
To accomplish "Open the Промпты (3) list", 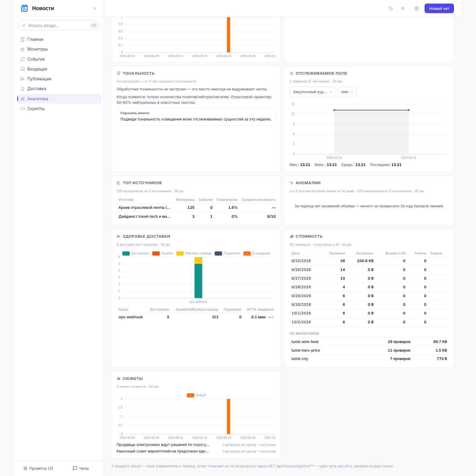I will pos(38,468).
